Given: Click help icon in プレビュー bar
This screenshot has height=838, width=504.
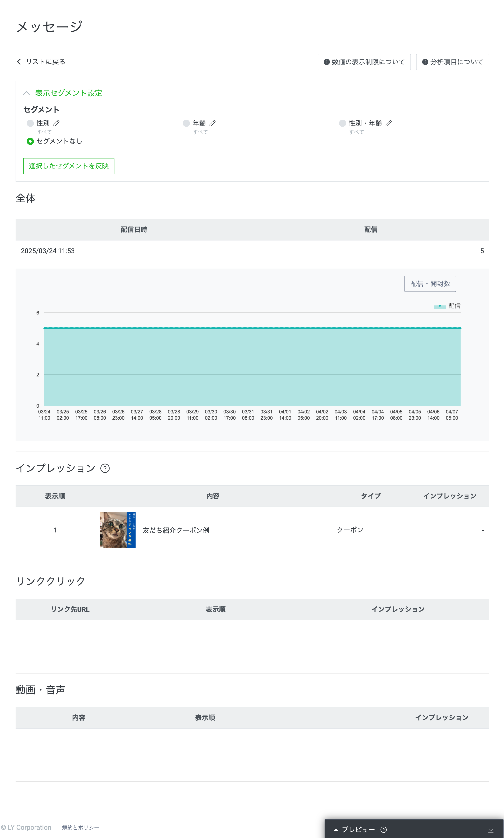Looking at the screenshot, I should [383, 830].
